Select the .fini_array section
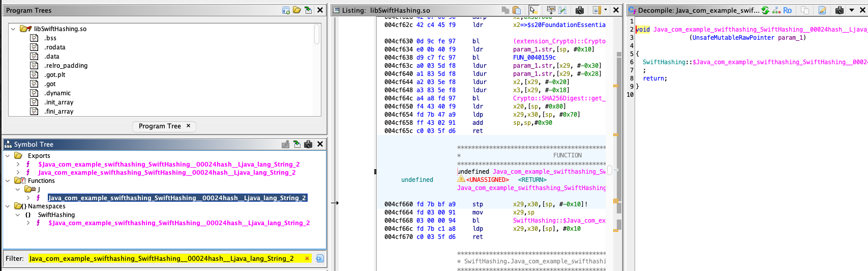 58,112
